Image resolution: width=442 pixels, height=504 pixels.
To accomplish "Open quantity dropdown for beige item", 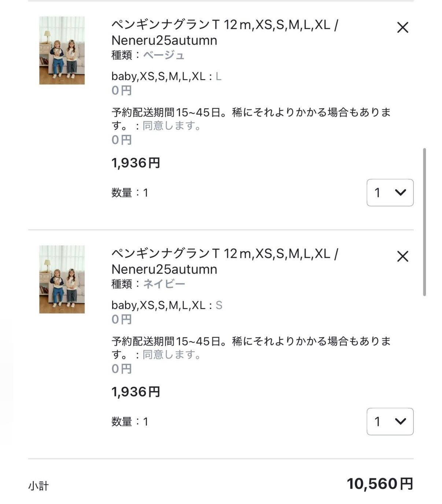I will [x=390, y=193].
